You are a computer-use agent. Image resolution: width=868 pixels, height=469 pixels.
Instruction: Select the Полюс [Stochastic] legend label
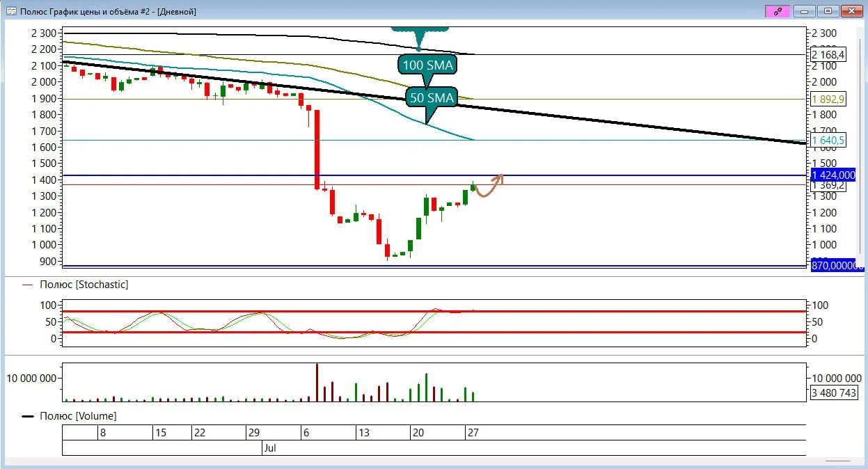(x=84, y=285)
